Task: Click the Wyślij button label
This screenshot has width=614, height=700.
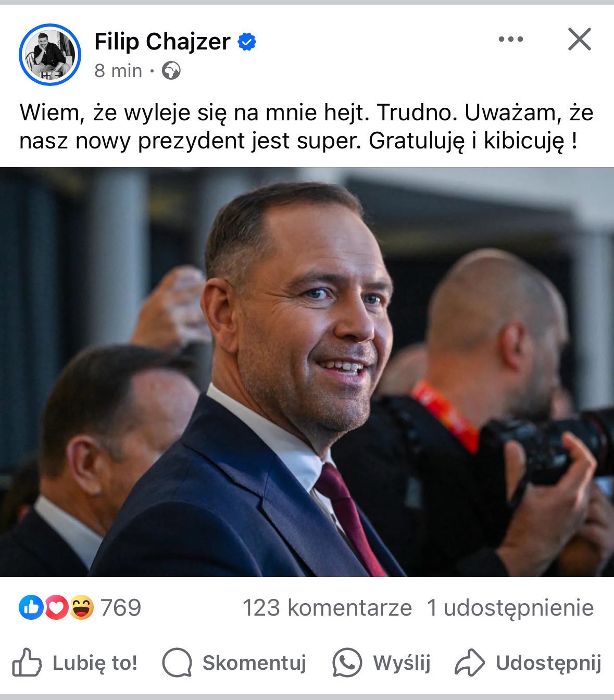Action: 402,663
